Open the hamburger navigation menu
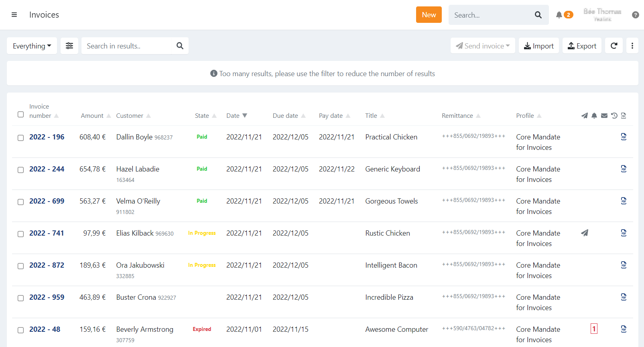The image size is (644, 347). tap(14, 15)
